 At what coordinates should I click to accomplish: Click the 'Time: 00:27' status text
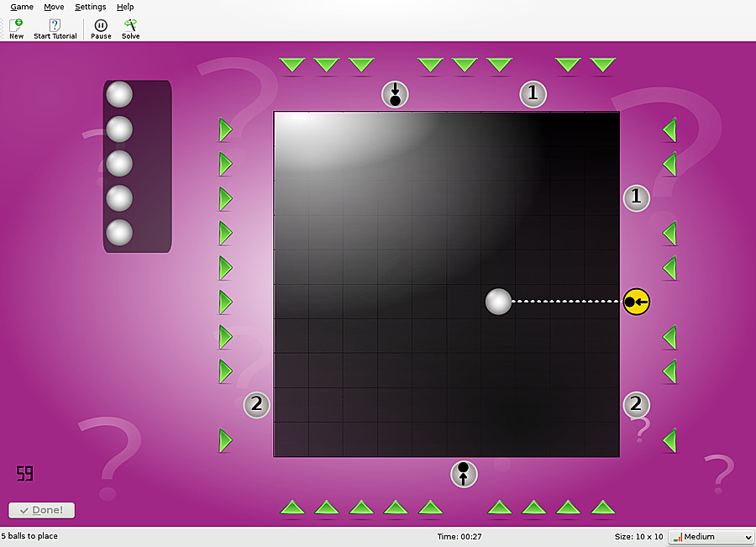(x=459, y=536)
